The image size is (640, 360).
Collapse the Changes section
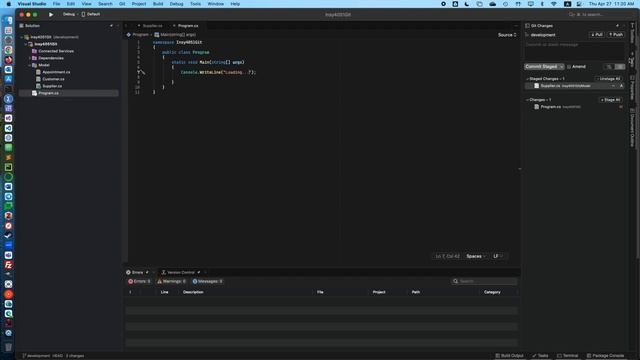tap(527, 100)
